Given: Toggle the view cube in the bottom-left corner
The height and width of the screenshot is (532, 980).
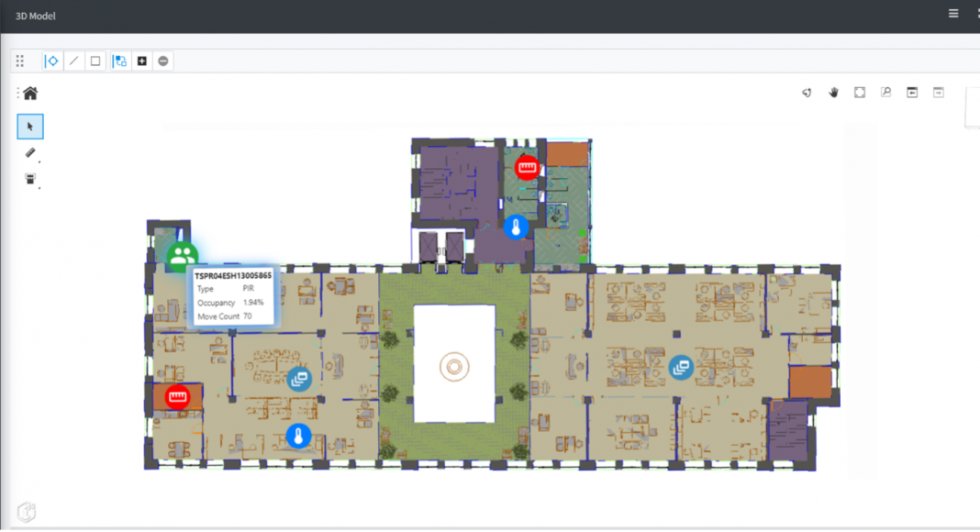Looking at the screenshot, I should pyautogui.click(x=27, y=512).
